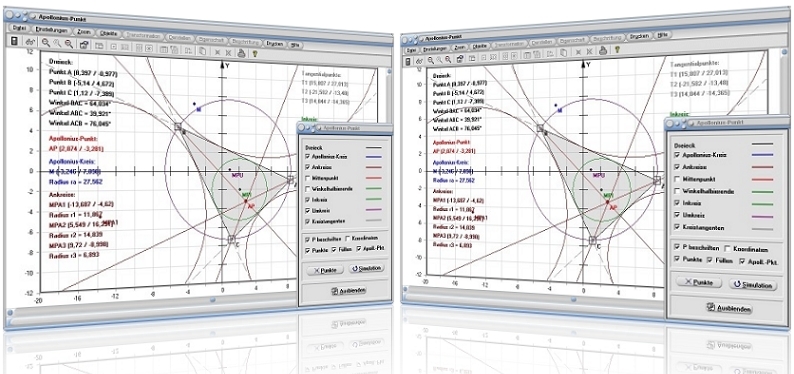This screenshot has width=794, height=374.
Task: Open properties icon in right window toolbar
Action: coord(460,59)
